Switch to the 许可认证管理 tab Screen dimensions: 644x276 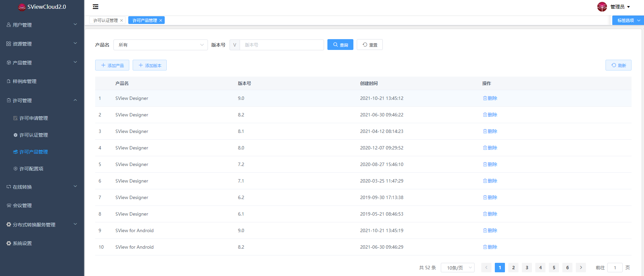pos(106,21)
